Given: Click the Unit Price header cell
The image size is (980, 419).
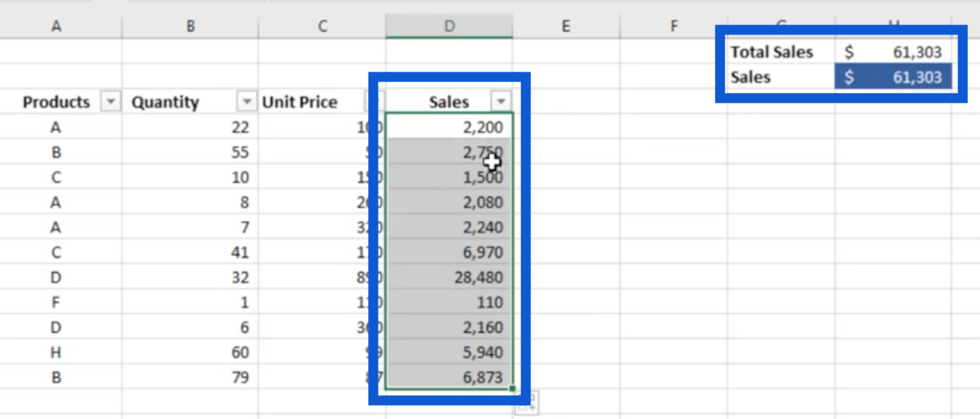Looking at the screenshot, I should (x=322, y=102).
